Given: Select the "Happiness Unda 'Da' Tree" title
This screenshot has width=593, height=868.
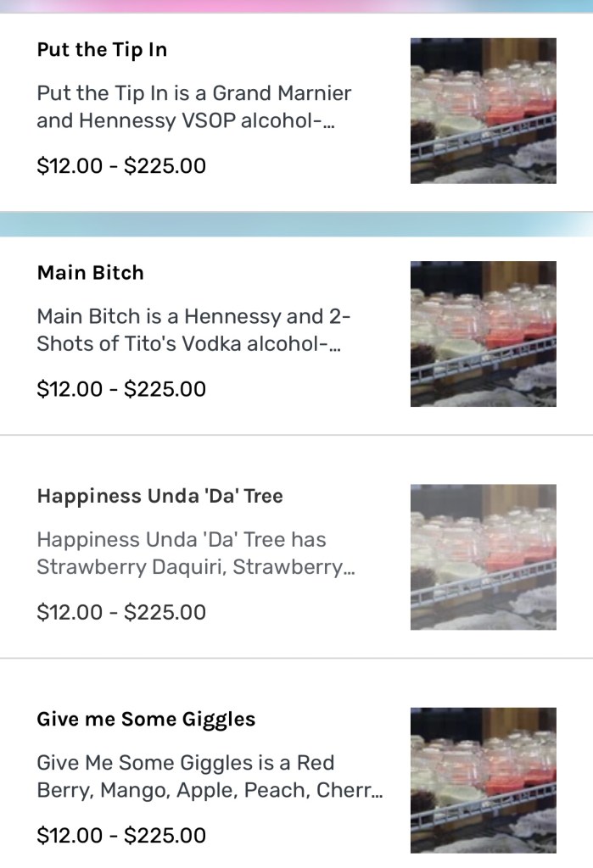Looking at the screenshot, I should pyautogui.click(x=159, y=496).
